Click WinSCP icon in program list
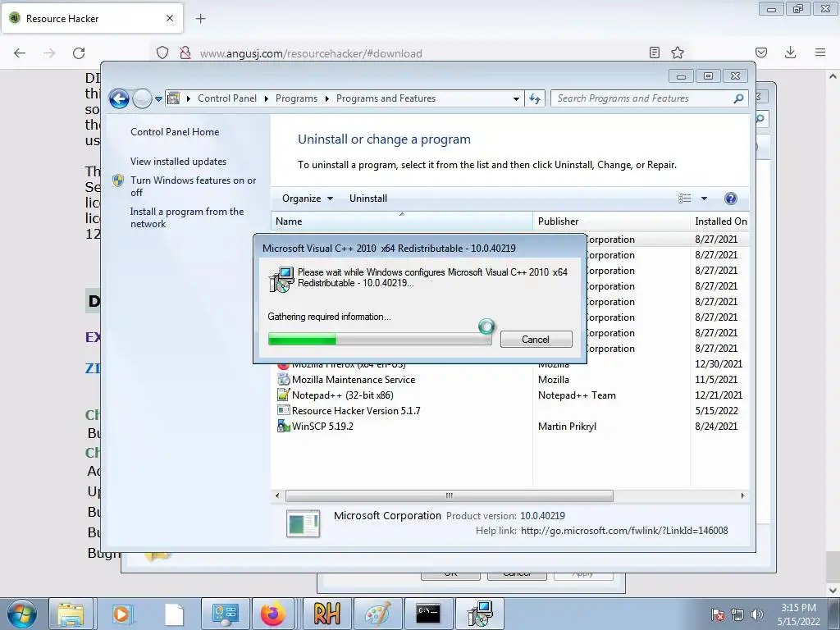The height and width of the screenshot is (630, 840). pos(283,426)
